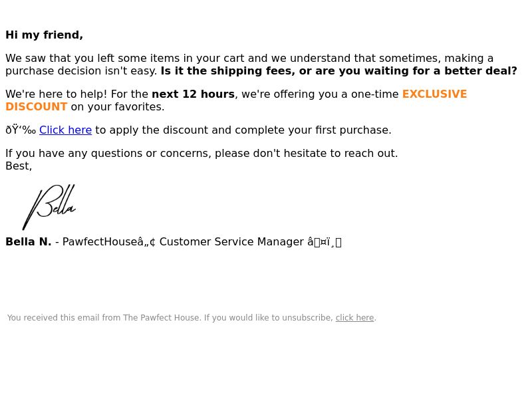Click the 'on your favorites.' text

[x=118, y=107]
